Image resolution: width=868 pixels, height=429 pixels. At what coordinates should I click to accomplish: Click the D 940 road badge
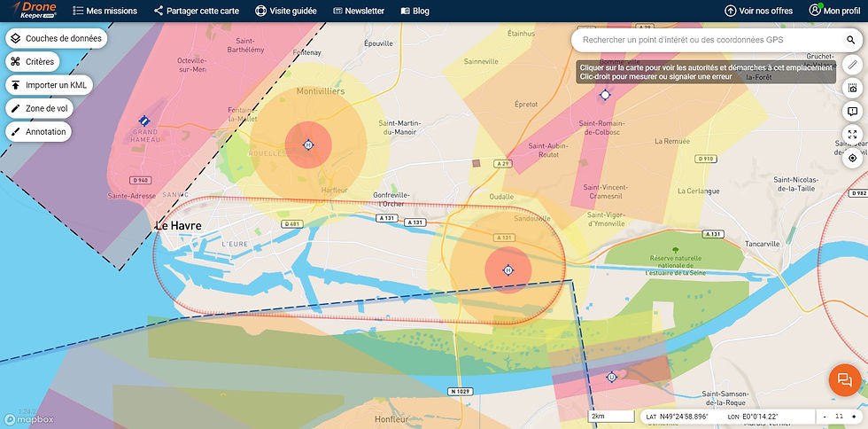[x=140, y=180]
